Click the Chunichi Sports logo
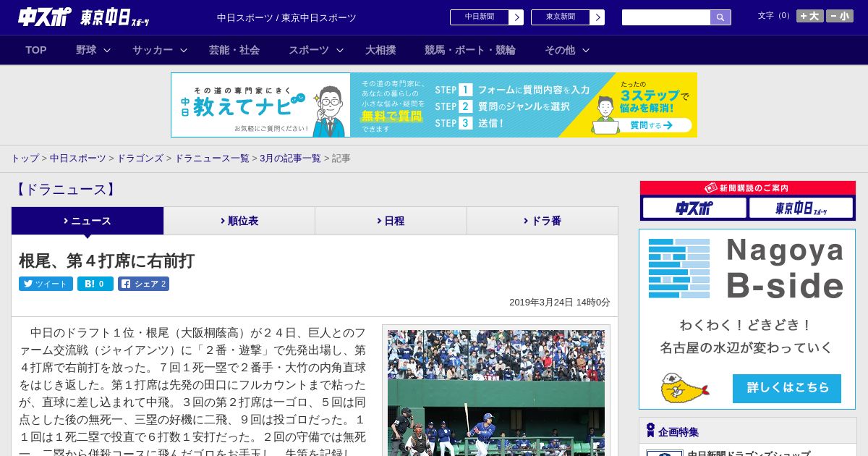The width and height of the screenshot is (868, 456). pyautogui.click(x=45, y=17)
